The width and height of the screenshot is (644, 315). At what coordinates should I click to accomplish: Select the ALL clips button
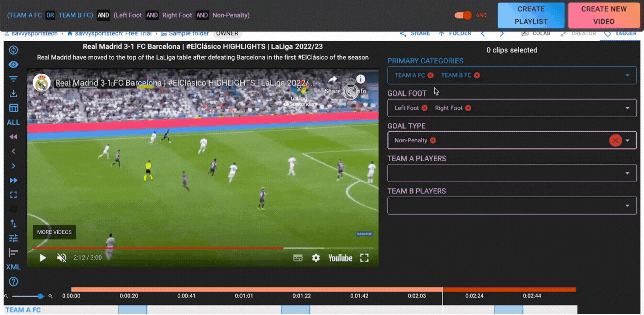click(13, 122)
